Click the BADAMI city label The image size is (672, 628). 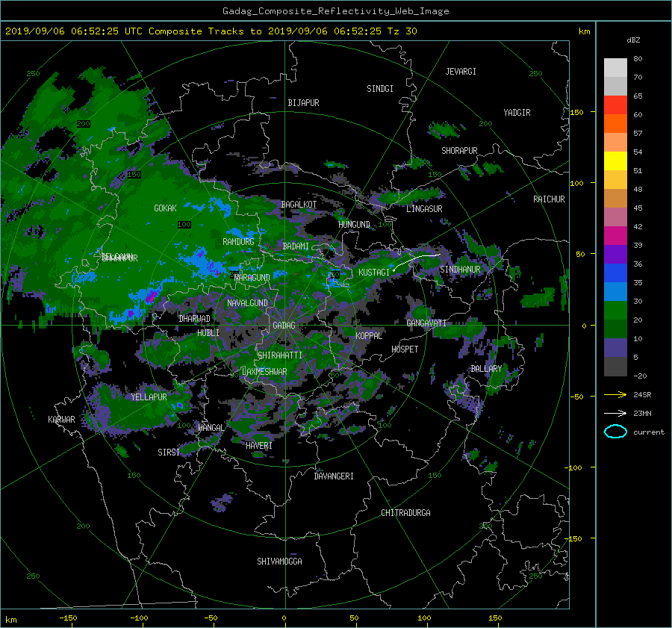[296, 246]
